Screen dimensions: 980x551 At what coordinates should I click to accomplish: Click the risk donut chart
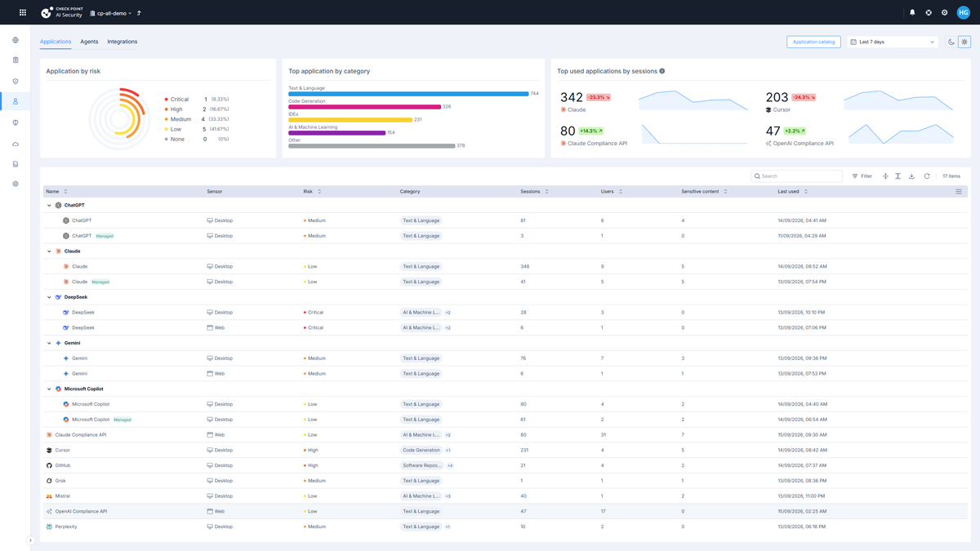tap(119, 119)
